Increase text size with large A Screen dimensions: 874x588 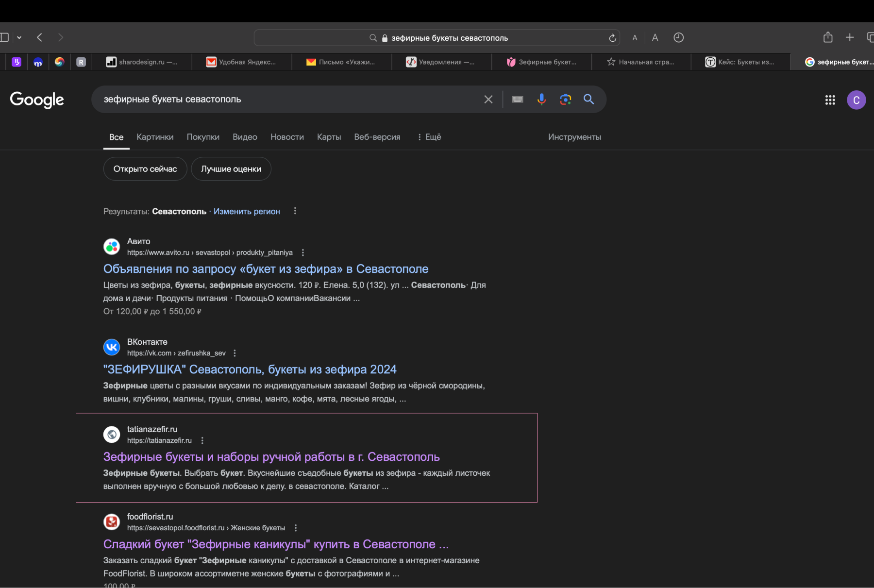click(x=655, y=37)
